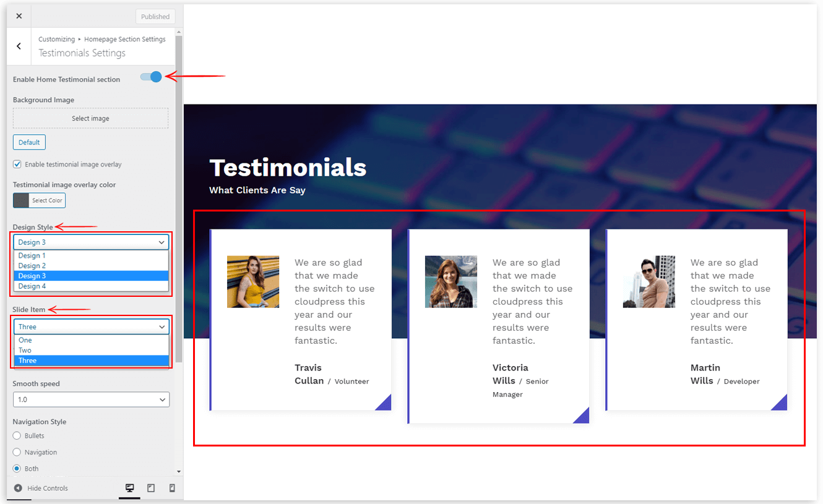Click the Testimonials heading
This screenshot has height=504, width=823.
[288, 168]
